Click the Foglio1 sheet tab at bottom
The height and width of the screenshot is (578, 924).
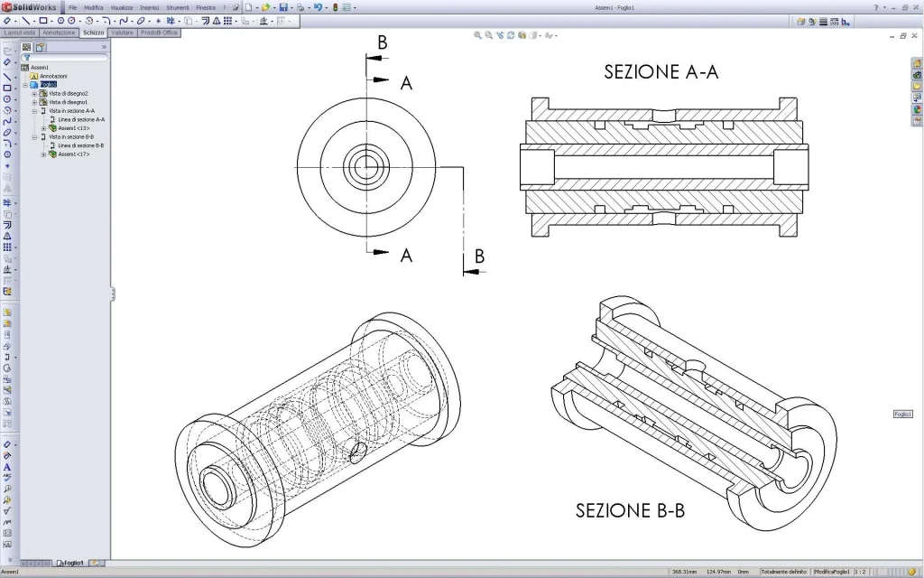70,563
